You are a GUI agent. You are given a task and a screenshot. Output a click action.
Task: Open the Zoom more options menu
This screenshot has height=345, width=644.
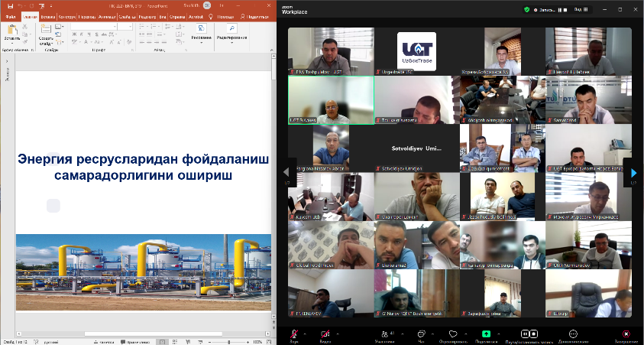[x=572, y=334]
